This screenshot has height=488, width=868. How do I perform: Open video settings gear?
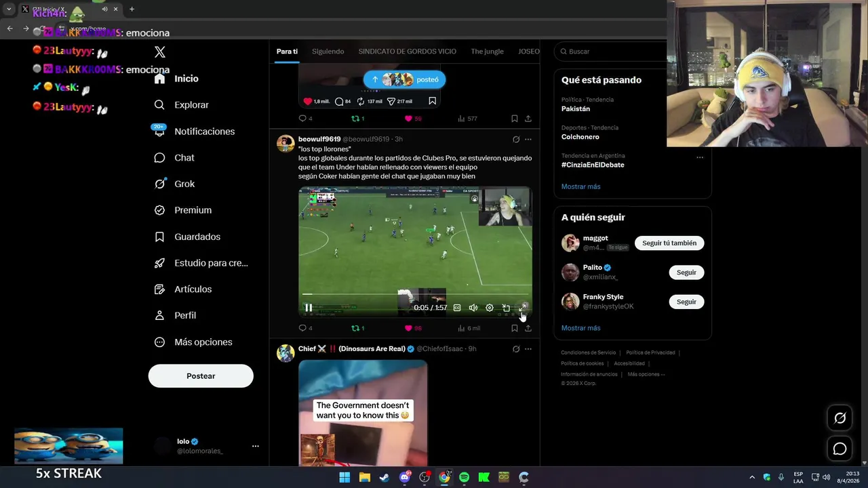(x=490, y=308)
